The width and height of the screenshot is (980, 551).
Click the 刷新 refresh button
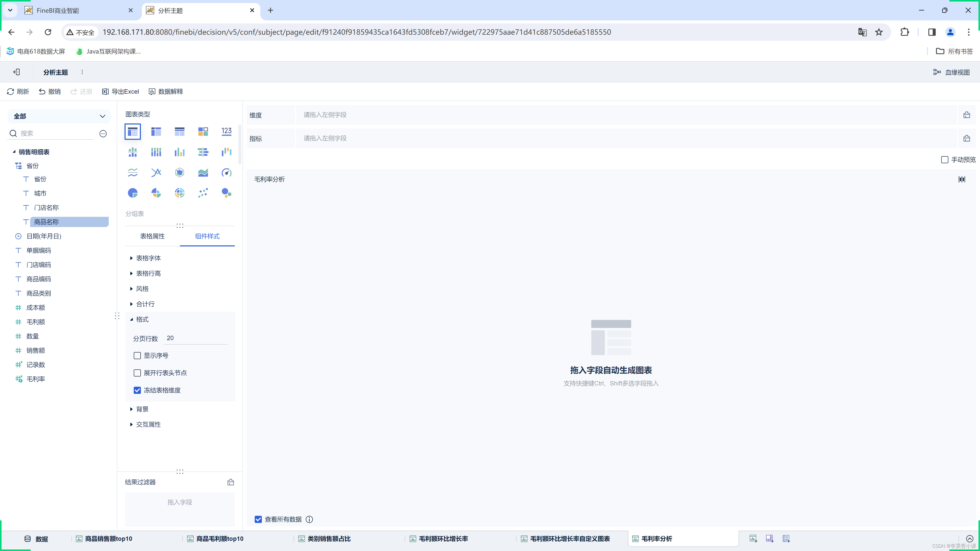pyautogui.click(x=18, y=92)
